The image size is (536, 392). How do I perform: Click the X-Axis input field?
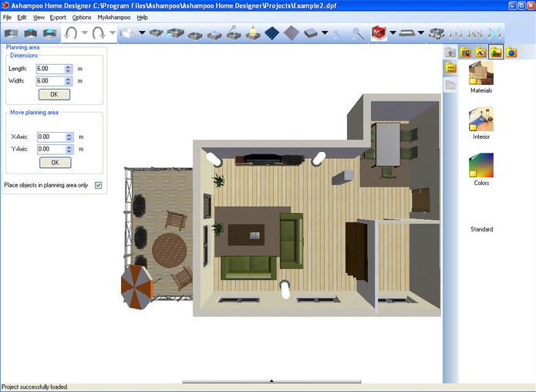[51, 137]
